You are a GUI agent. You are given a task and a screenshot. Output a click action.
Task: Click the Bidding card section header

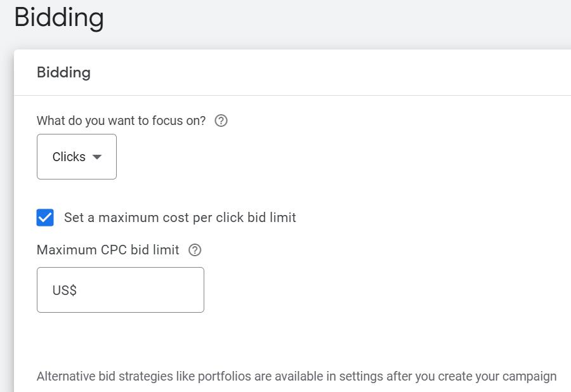tap(63, 72)
